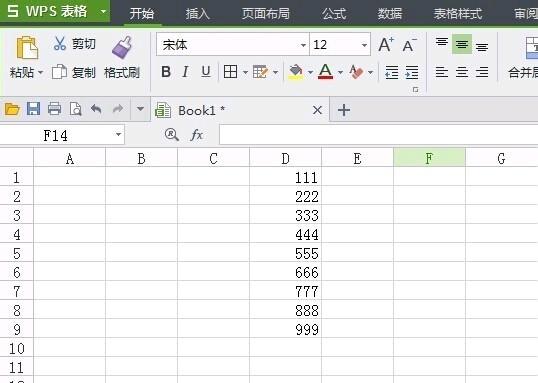Viewport: 538px width, 383px height.
Task: Decrease indent icon
Action: (x=391, y=72)
